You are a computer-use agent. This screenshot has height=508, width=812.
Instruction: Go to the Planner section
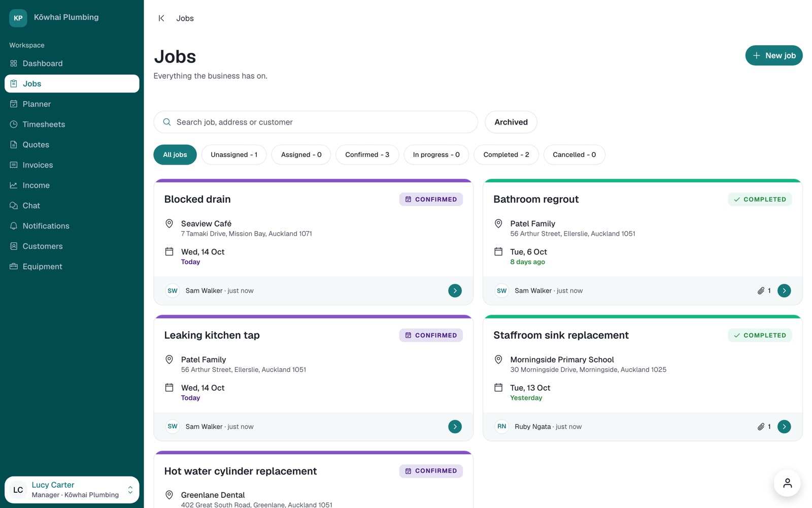point(72,104)
